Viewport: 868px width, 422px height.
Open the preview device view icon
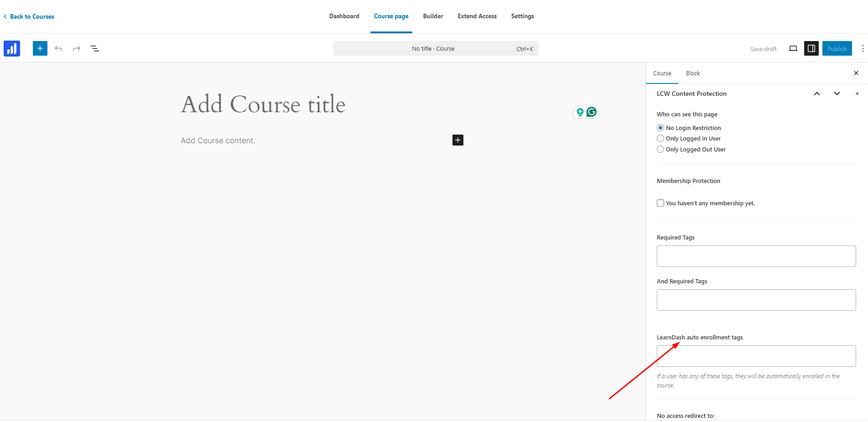(793, 48)
